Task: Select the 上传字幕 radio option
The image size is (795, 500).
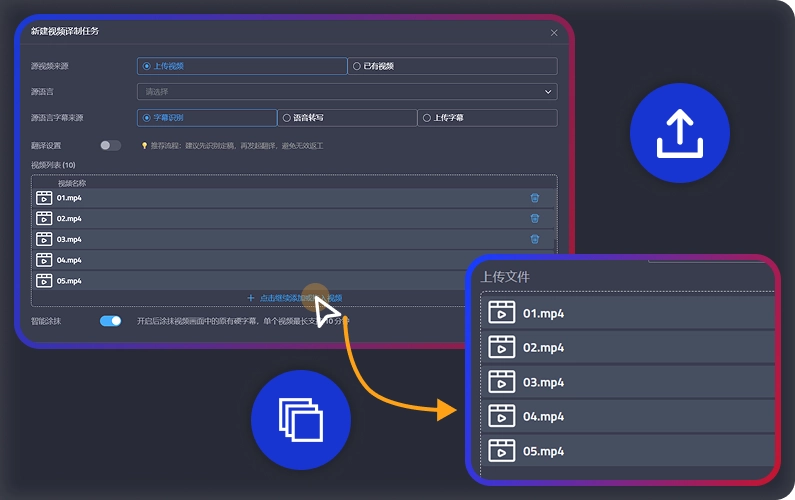Action: [427, 118]
